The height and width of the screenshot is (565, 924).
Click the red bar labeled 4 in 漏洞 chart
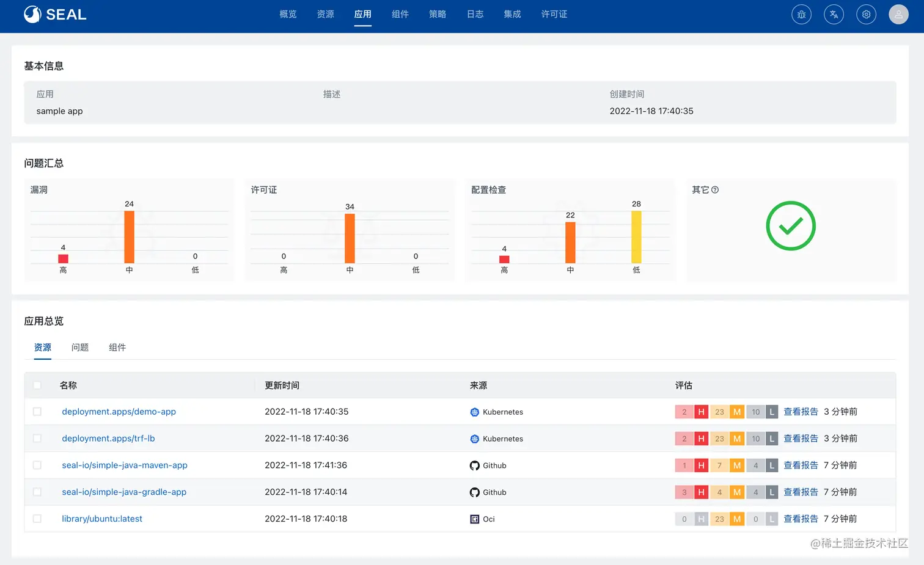point(63,259)
